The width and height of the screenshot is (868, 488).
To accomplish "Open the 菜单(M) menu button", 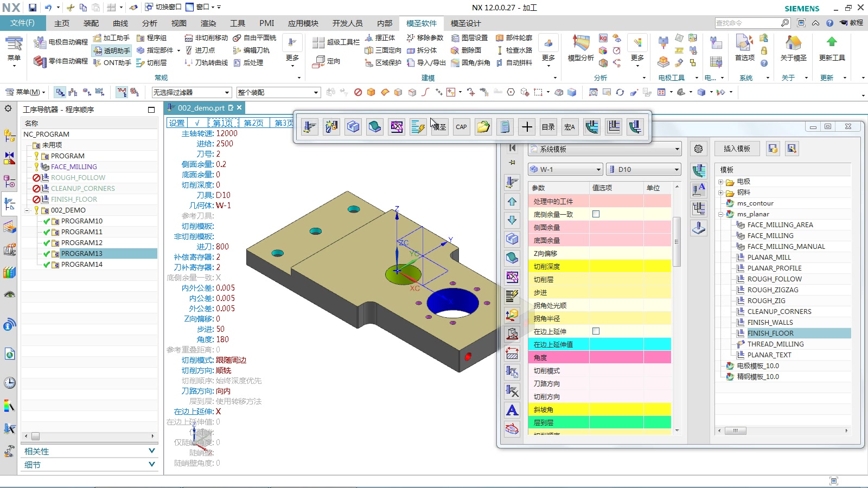I will coord(25,92).
